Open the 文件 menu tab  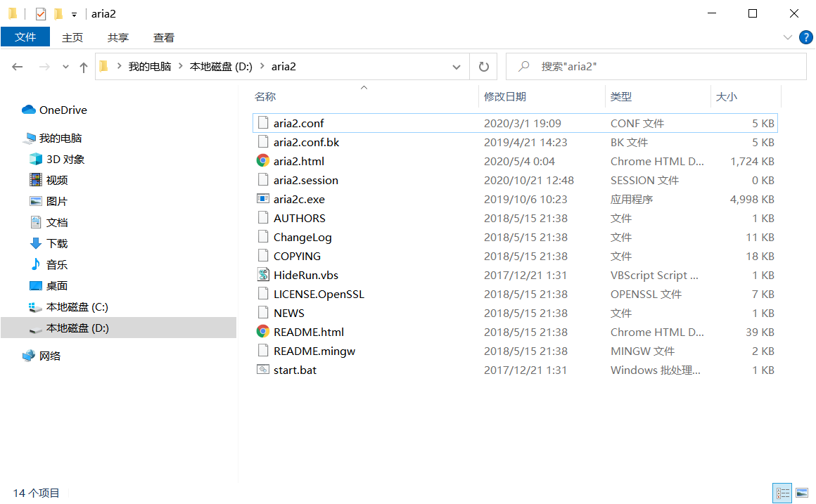coord(25,37)
